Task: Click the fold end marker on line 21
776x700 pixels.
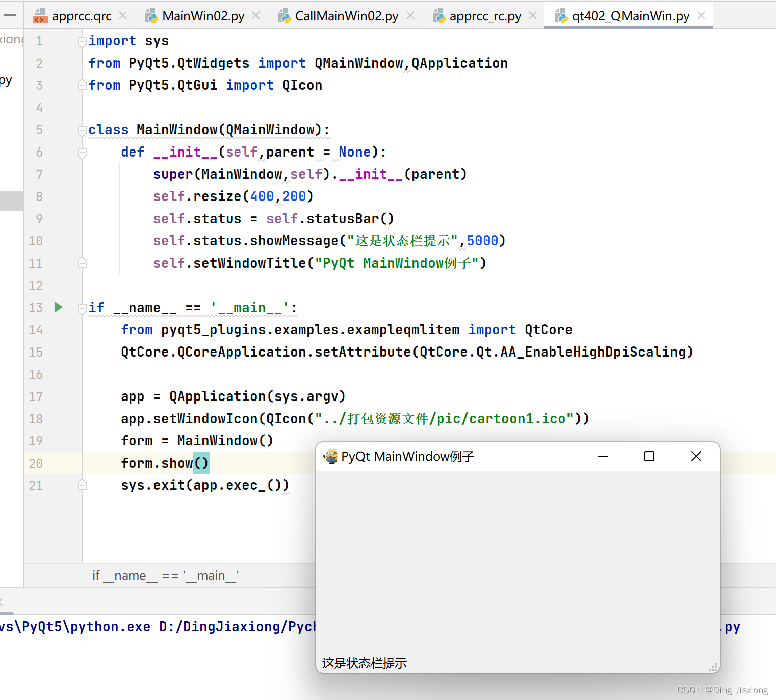Action: (82, 485)
